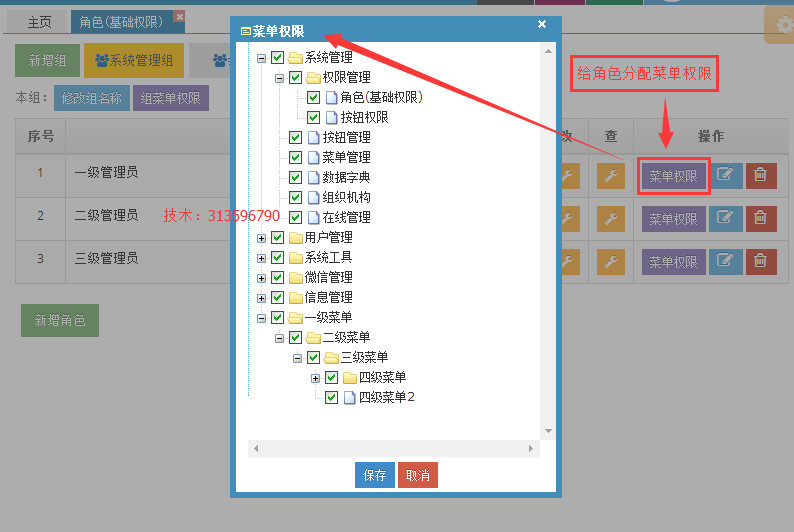Toggle 四级菜单2 checkbox
794x532 pixels.
(x=332, y=397)
